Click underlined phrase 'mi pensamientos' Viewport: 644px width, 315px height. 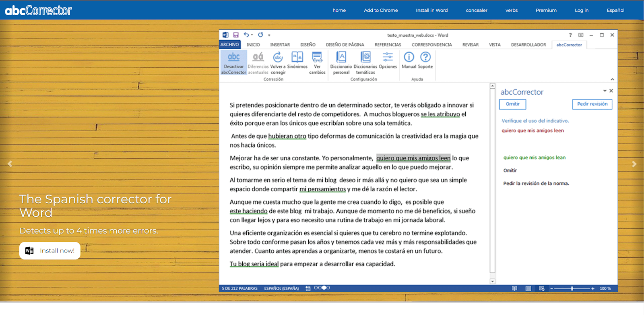coord(322,189)
